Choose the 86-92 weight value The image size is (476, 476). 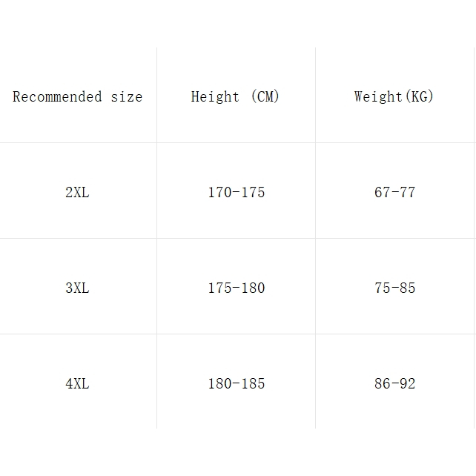[x=394, y=384]
